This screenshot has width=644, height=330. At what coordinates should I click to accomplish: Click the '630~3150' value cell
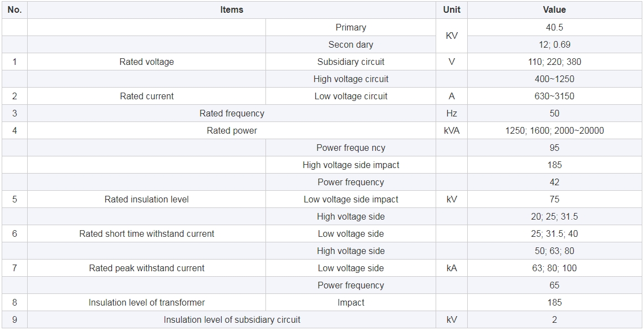point(554,96)
